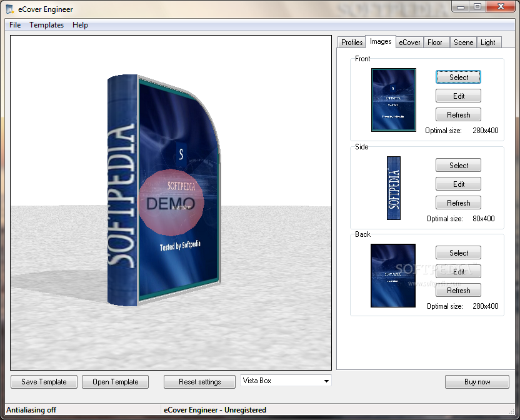Click the Front cover image thumbnail
Viewport: 520px width, 420px height.
click(x=394, y=100)
